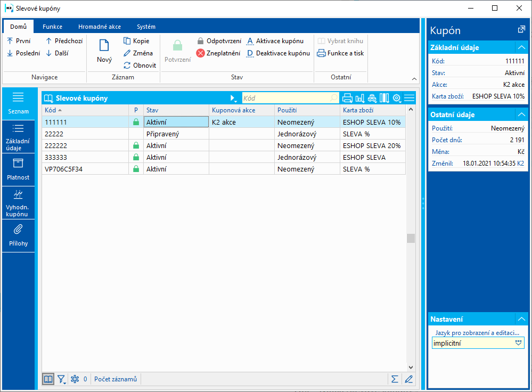Open Funkce a tisk printer icon
Image resolution: width=532 pixels, height=392 pixels.
pyautogui.click(x=321, y=53)
